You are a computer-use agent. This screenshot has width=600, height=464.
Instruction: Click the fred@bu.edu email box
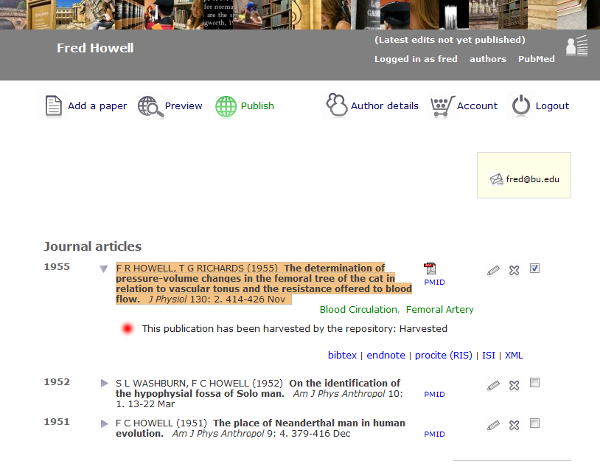[524, 178]
